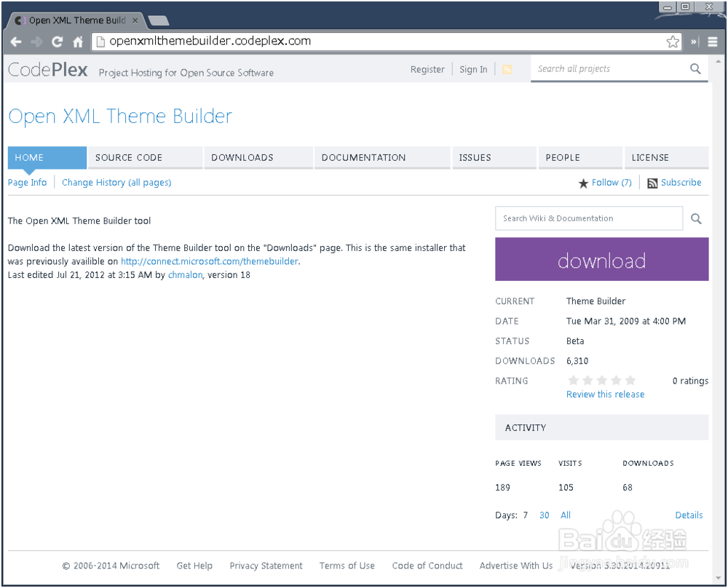Viewport: 728px width, 588px height.
Task: Focus the Search all projects field
Action: click(611, 68)
